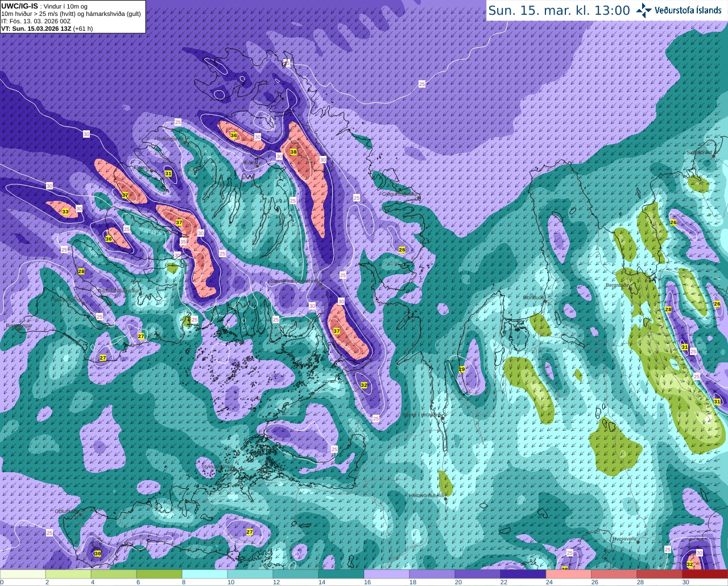The width and height of the screenshot is (728, 586).
Task: Click the Veðurstofa Íslands logo
Action: point(678,10)
